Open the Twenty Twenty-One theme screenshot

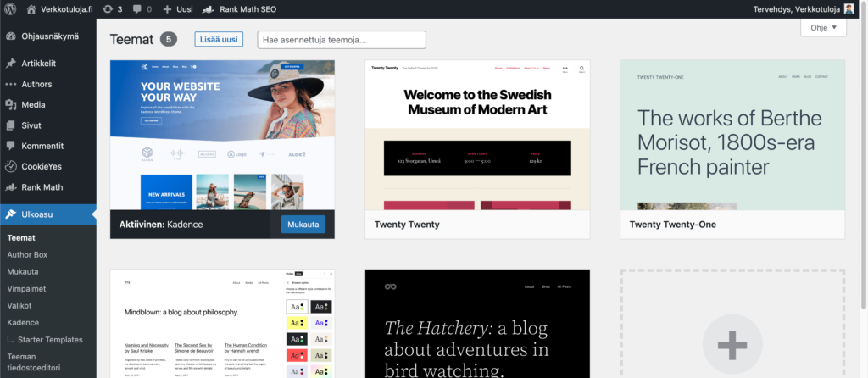732,135
